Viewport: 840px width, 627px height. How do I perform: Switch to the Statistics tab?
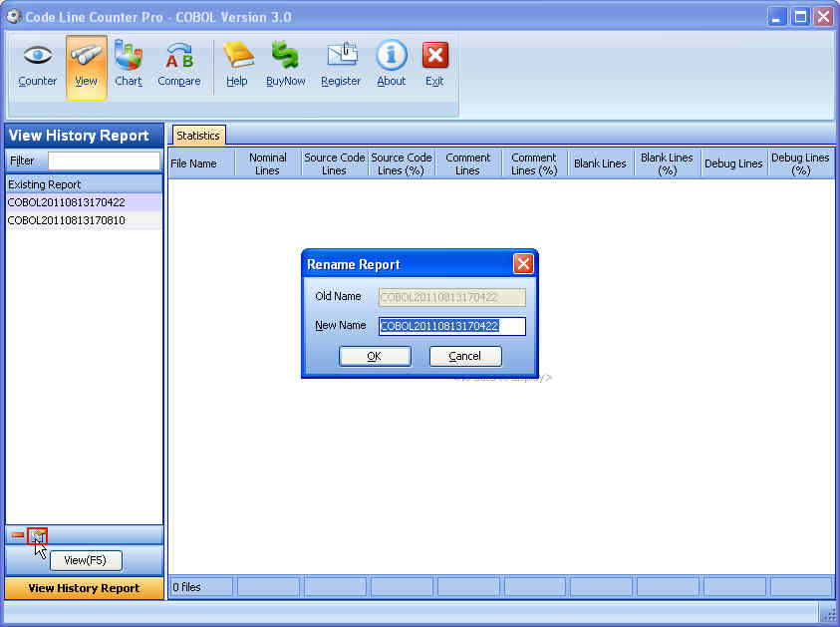pos(197,135)
